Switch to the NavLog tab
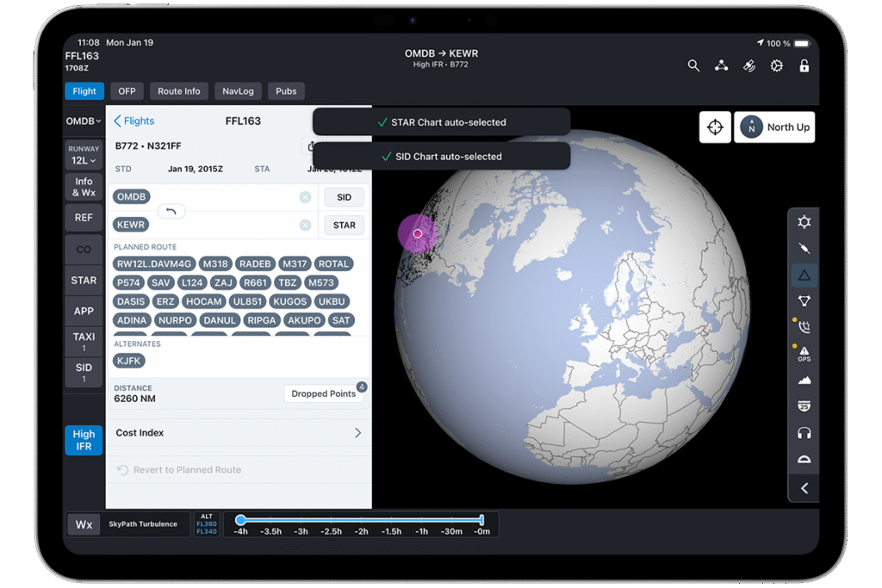Image resolution: width=882 pixels, height=588 pixels. (237, 91)
